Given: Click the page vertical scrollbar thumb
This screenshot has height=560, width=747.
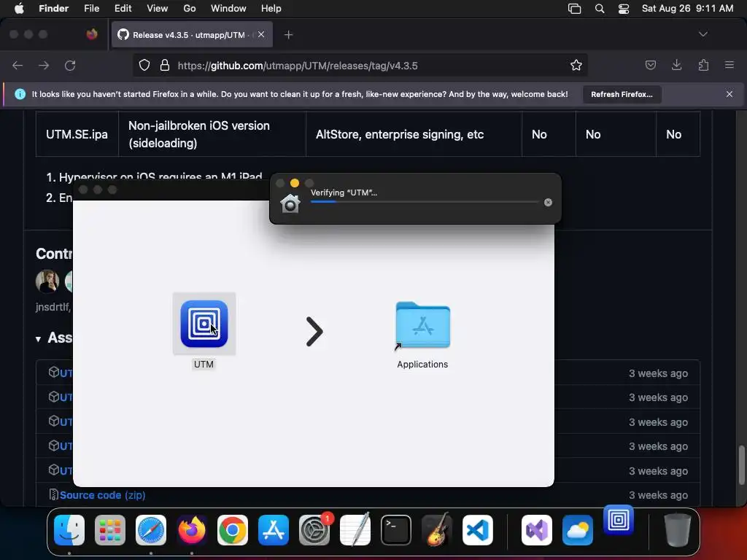Looking at the screenshot, I should (x=741, y=464).
